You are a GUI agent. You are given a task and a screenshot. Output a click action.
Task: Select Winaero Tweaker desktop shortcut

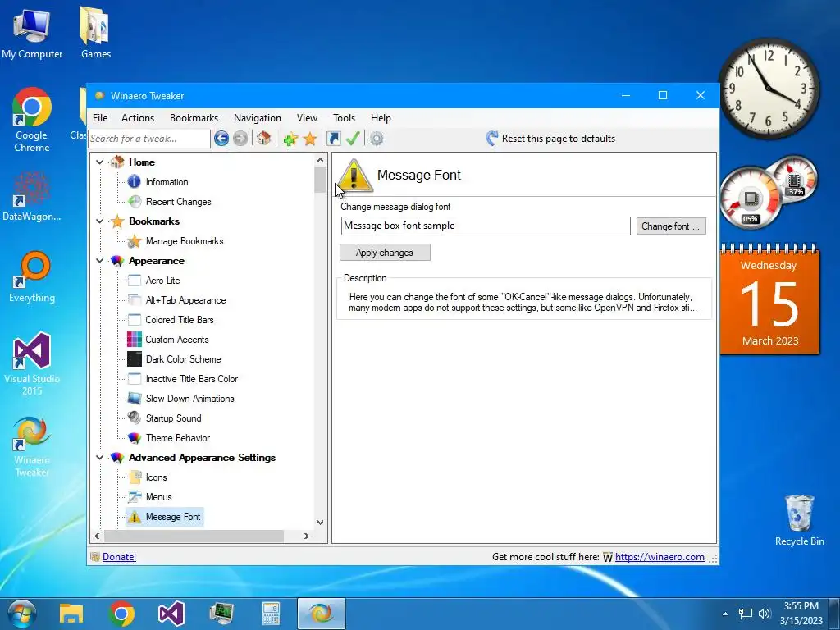tap(32, 445)
